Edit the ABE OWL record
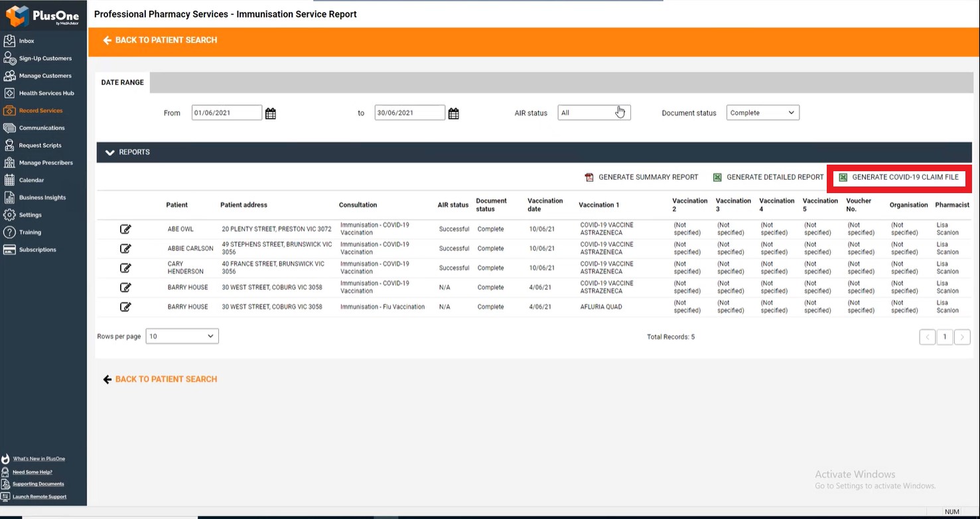Image resolution: width=980 pixels, height=519 pixels. tap(125, 229)
